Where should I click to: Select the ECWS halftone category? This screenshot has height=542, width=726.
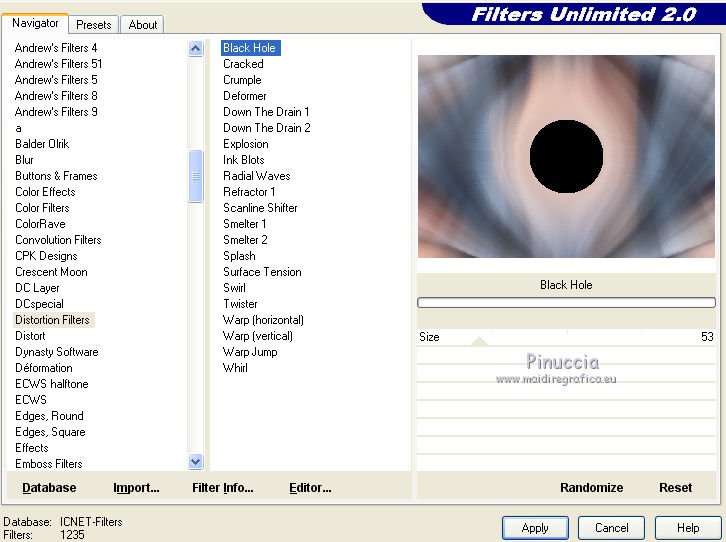51,384
